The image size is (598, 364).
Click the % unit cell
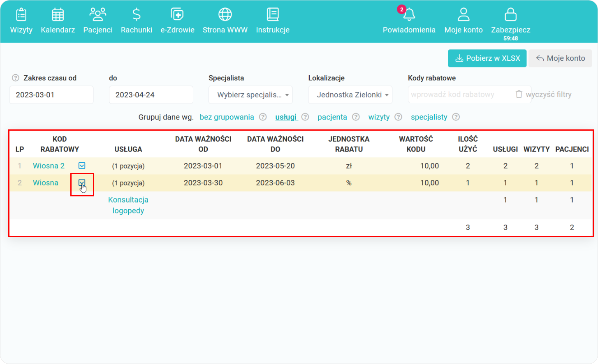coord(349,183)
